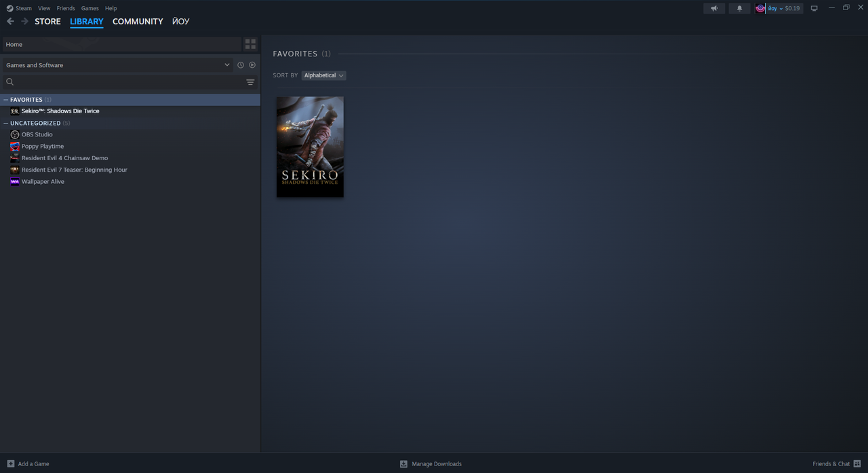Open the Sekiro cover art thumbnail
868x473 pixels.
coord(310,147)
